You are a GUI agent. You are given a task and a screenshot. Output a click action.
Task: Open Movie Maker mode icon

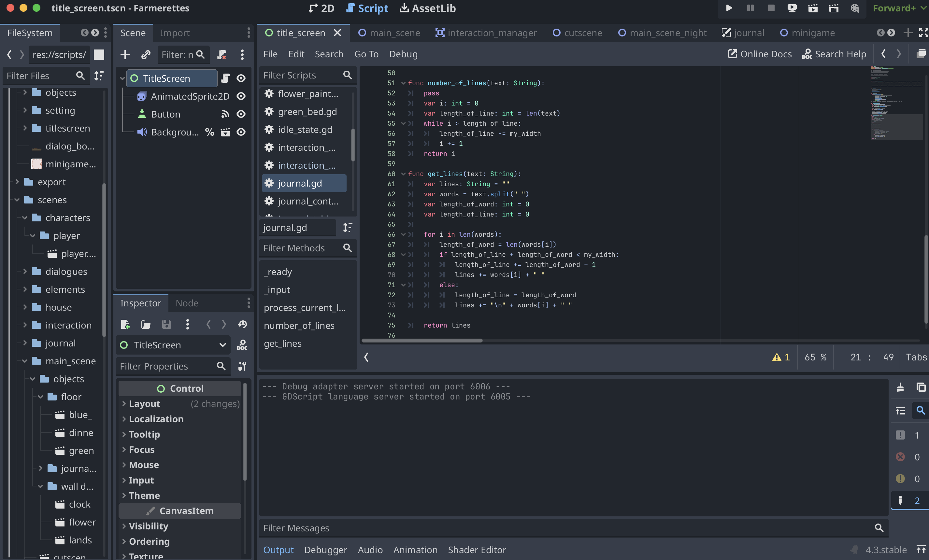[x=855, y=8]
